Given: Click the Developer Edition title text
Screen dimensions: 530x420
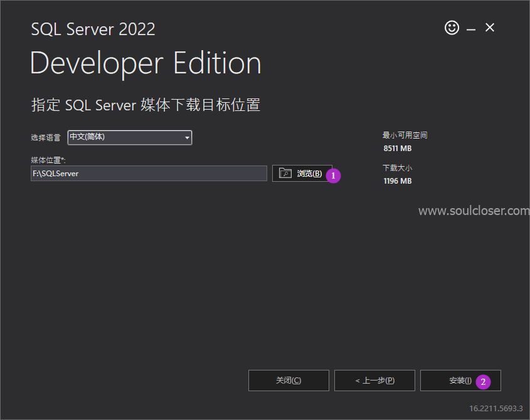Looking at the screenshot, I should click(146, 63).
